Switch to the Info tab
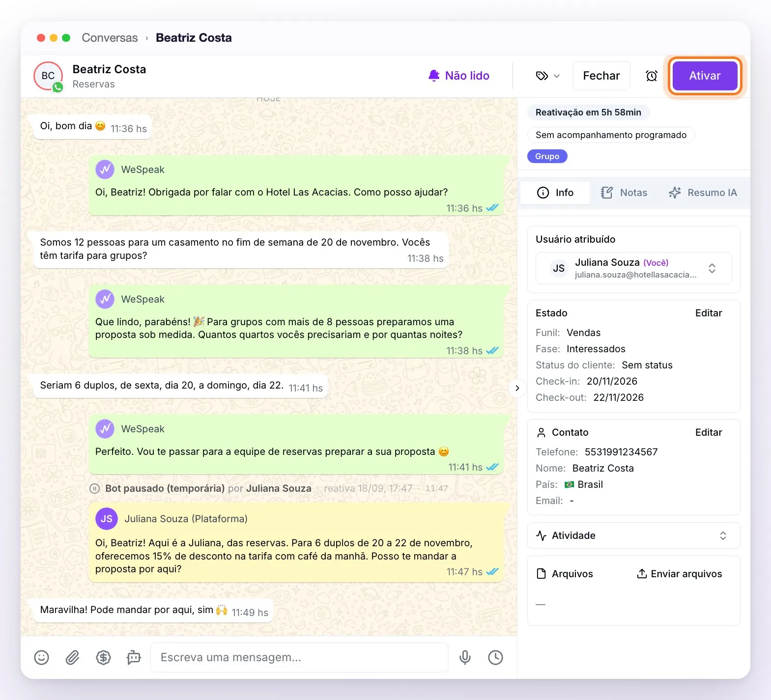This screenshot has height=700, width=771. (555, 193)
